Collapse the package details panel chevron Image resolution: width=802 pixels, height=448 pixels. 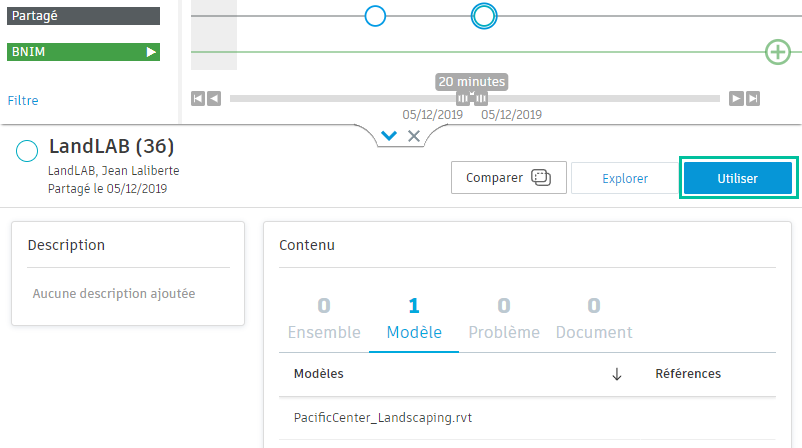pyautogui.click(x=390, y=136)
